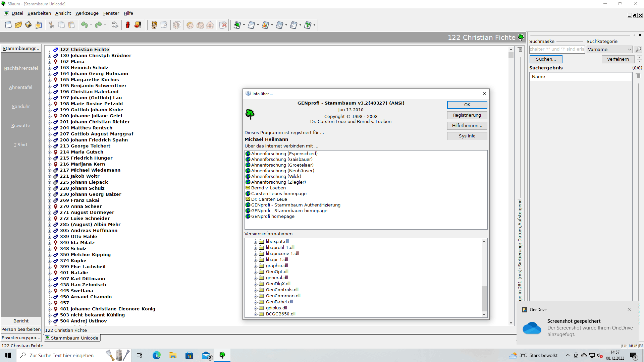Select Krawatte in the left sidebar

point(20,125)
